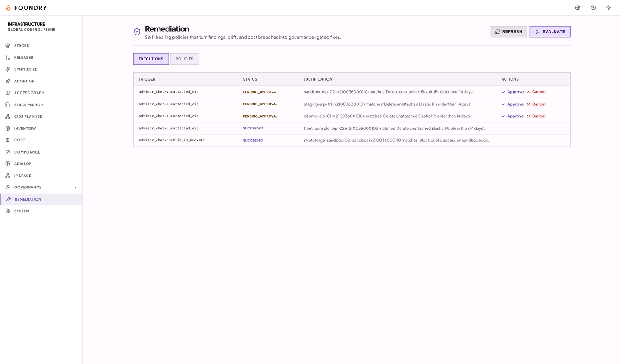Click the System gear icon

pos(8,211)
